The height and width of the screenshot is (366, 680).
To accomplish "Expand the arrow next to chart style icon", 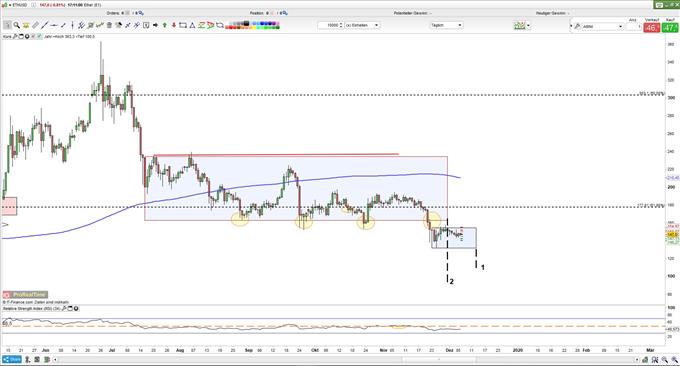I will click(528, 26).
